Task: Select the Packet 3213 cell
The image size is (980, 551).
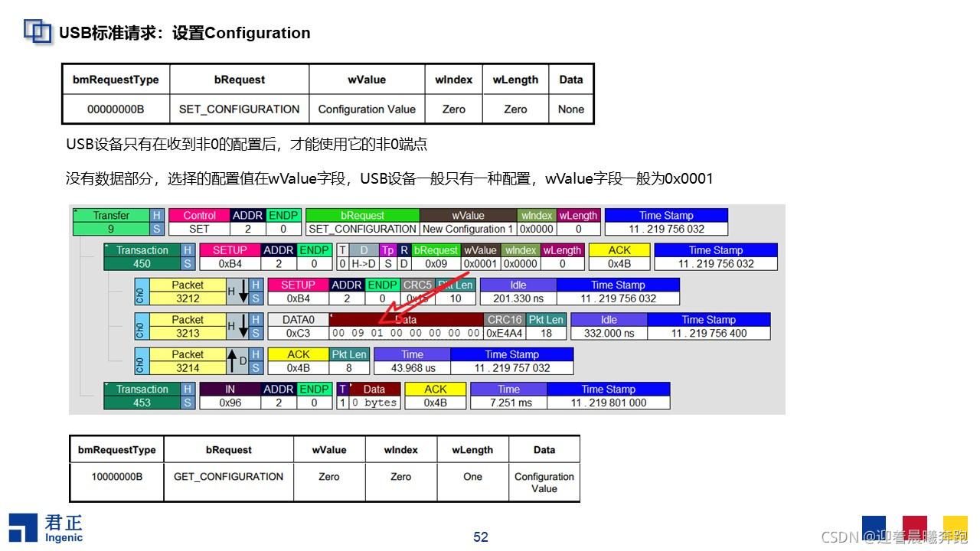Action: 188,327
